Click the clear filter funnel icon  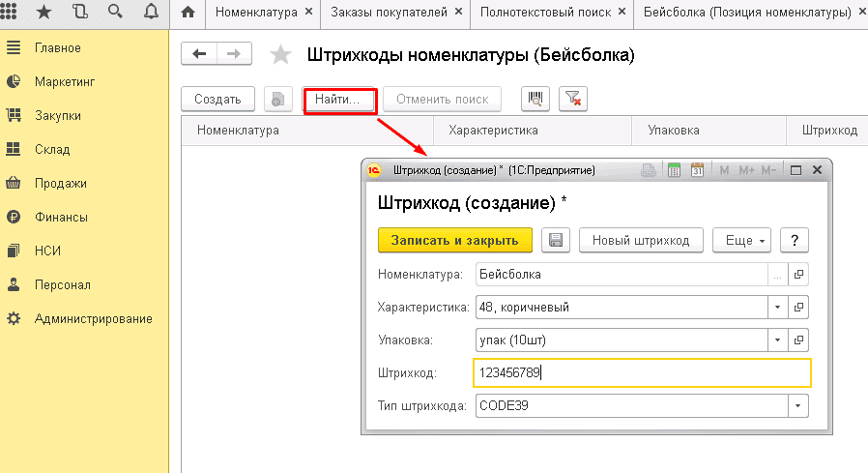coord(572,99)
